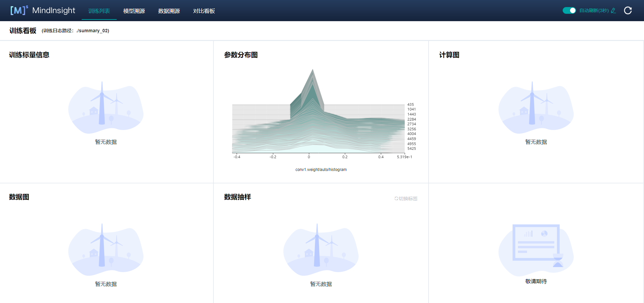
Task: Click the 训练看板 heading
Action: point(23,31)
